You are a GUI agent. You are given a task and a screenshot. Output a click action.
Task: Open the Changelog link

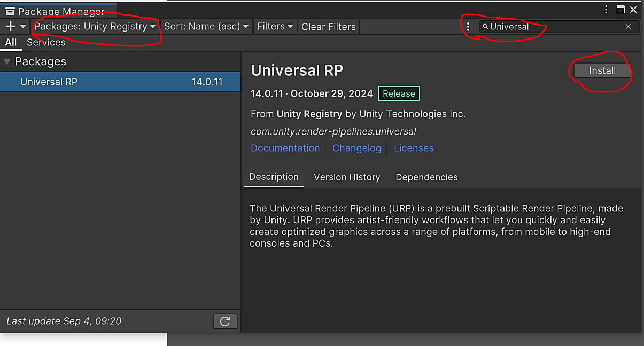coord(356,148)
